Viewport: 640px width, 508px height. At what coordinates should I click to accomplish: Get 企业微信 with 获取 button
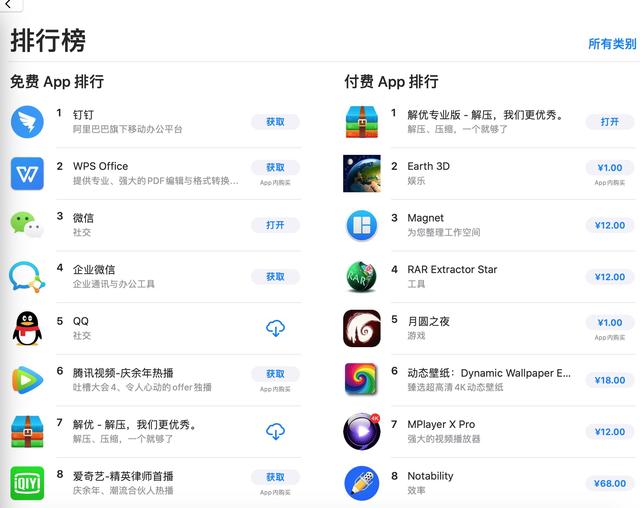(x=276, y=277)
